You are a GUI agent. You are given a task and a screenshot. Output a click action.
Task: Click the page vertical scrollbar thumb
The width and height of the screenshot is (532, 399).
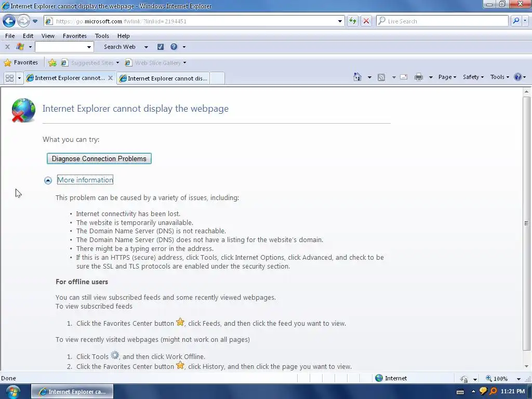coord(526,223)
